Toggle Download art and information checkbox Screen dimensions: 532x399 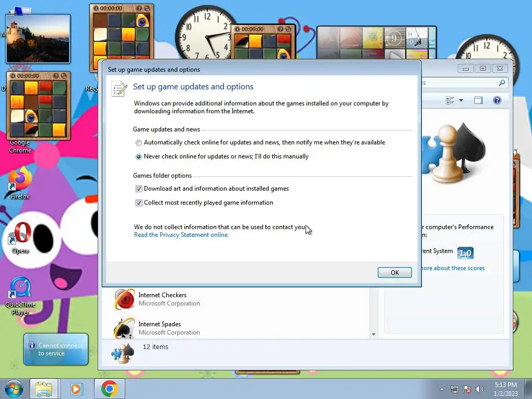pyautogui.click(x=138, y=189)
